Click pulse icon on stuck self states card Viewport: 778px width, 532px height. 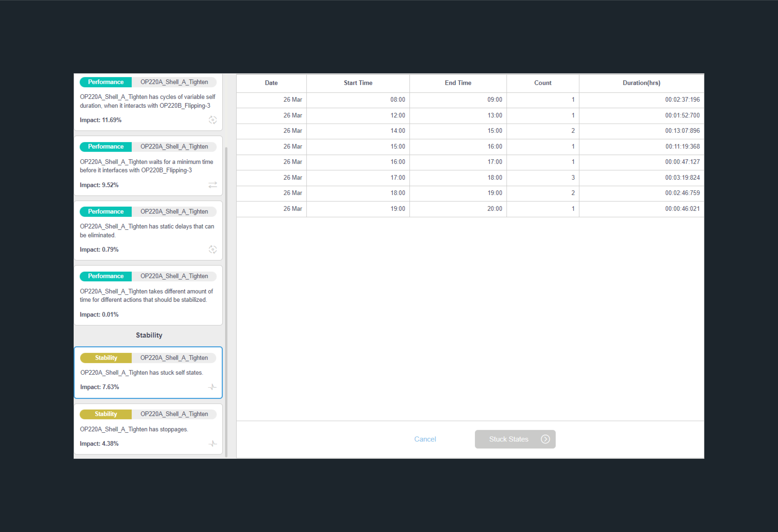[x=212, y=387]
